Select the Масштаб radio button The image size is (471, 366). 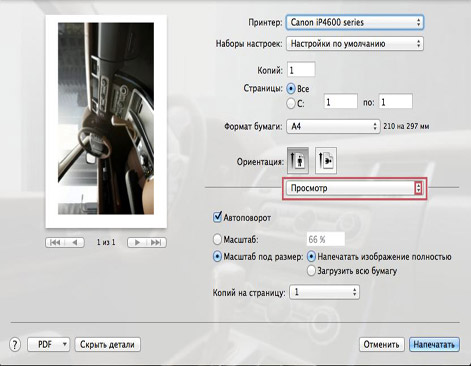tap(217, 239)
